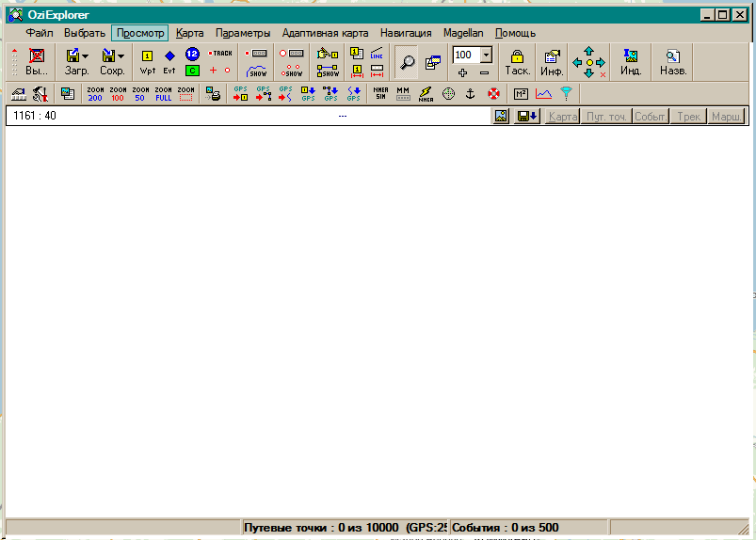Click the Инд. index map button

coord(631,62)
